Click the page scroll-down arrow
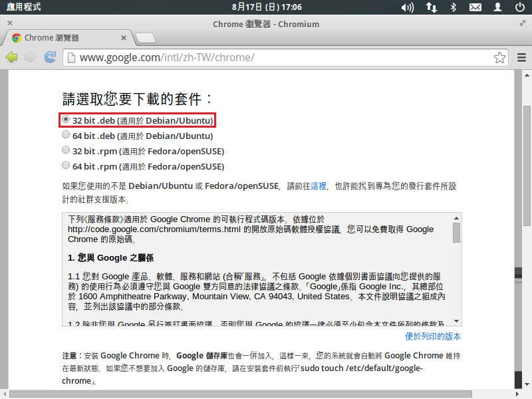Viewport: 532px width, 399px height. (527, 384)
